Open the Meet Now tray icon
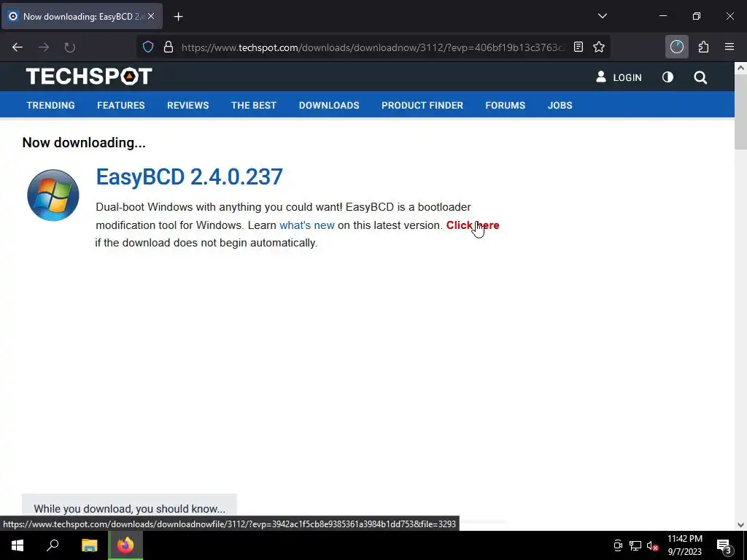 [x=618, y=545]
